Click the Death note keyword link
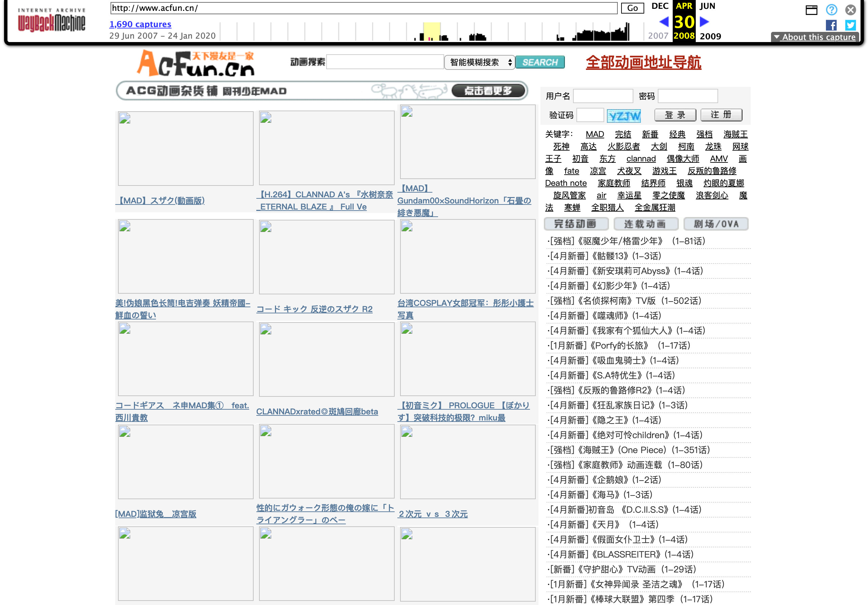Screen dimensions: 868x605 tap(566, 183)
